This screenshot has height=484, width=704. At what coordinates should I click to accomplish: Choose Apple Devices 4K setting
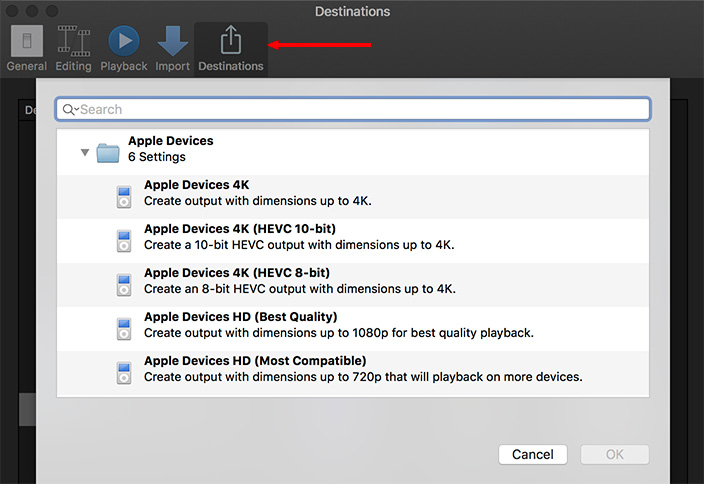(353, 197)
